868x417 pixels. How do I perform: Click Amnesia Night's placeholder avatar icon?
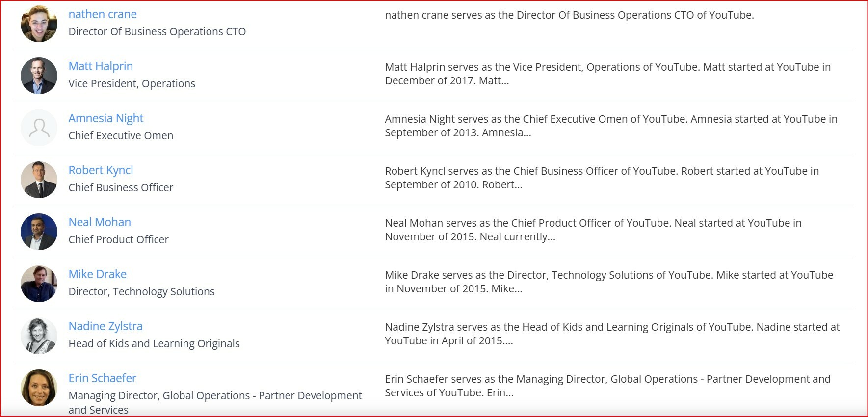[39, 128]
